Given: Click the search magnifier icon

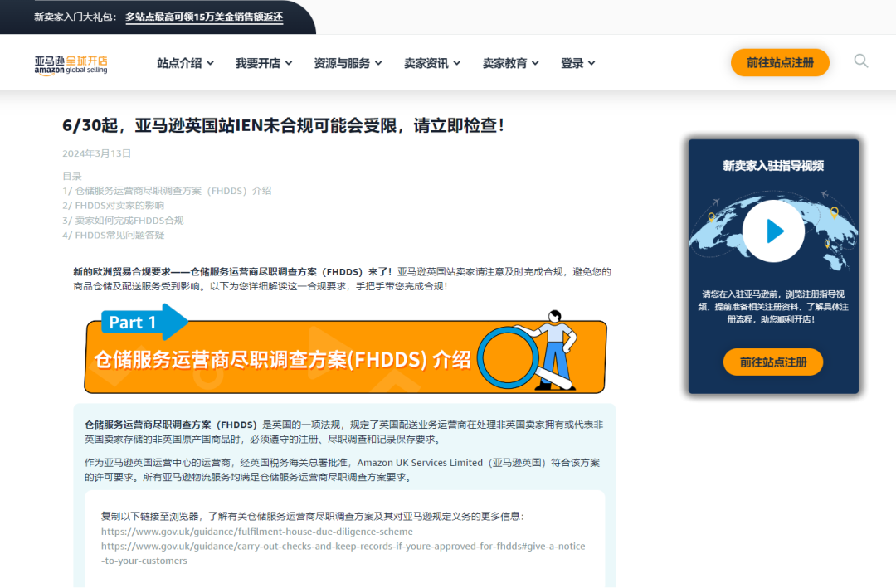Looking at the screenshot, I should pos(860,61).
